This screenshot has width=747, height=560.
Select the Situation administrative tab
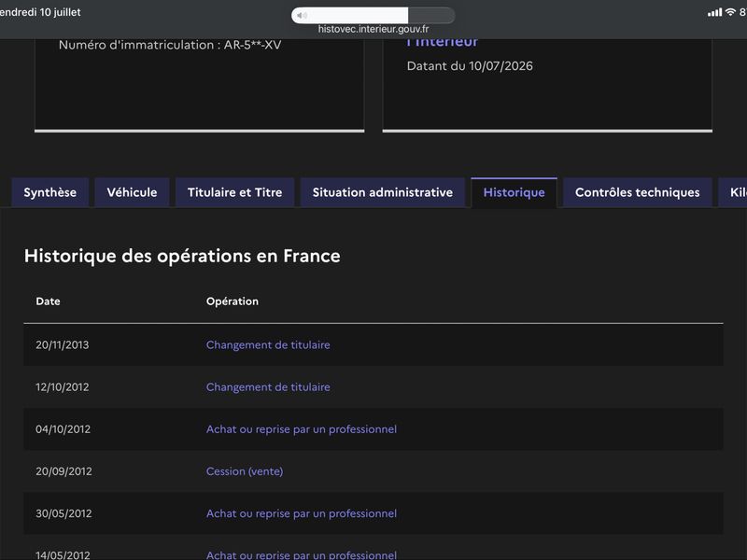tap(383, 192)
